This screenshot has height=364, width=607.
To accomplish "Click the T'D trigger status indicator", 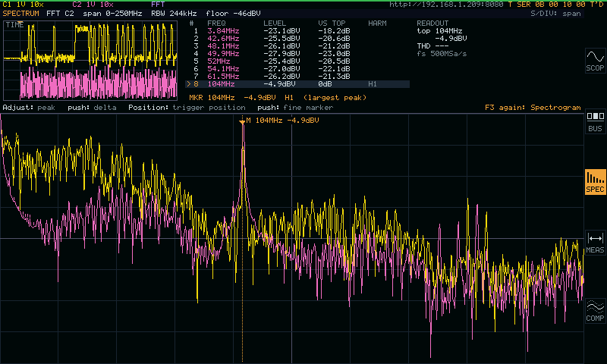I will click(596, 5).
